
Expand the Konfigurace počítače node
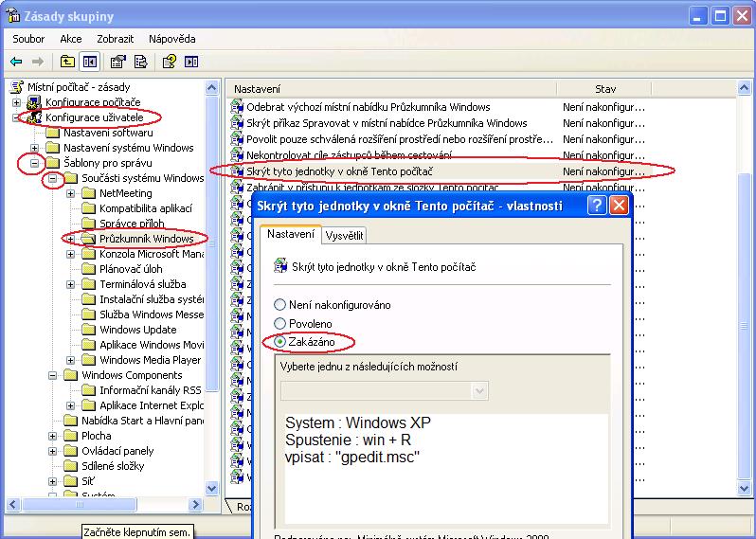(16, 102)
